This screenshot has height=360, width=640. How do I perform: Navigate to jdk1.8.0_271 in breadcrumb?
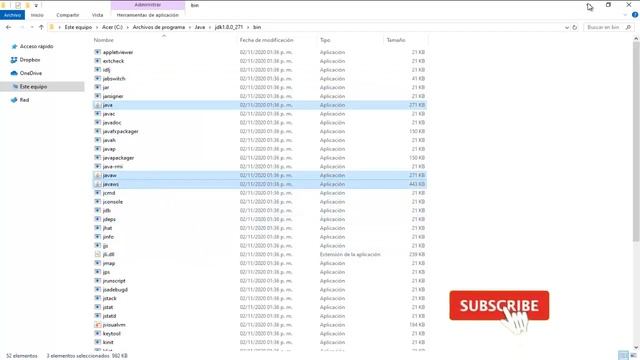(x=229, y=27)
